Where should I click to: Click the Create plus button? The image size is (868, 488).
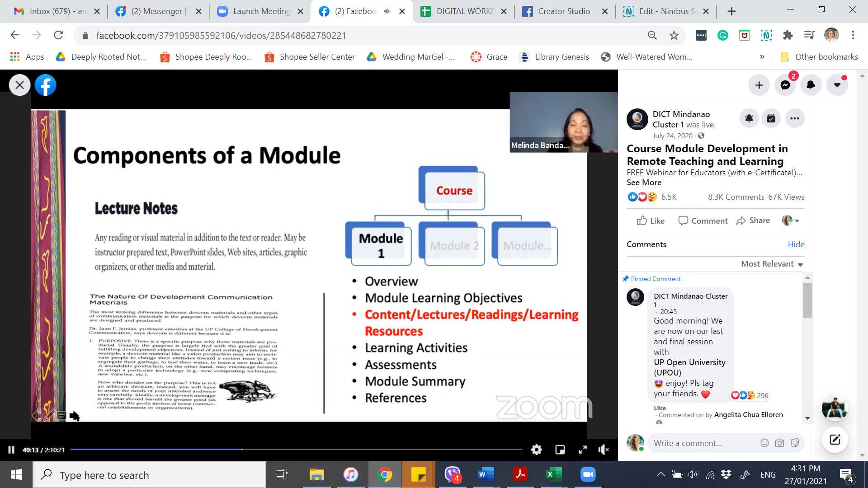[759, 85]
